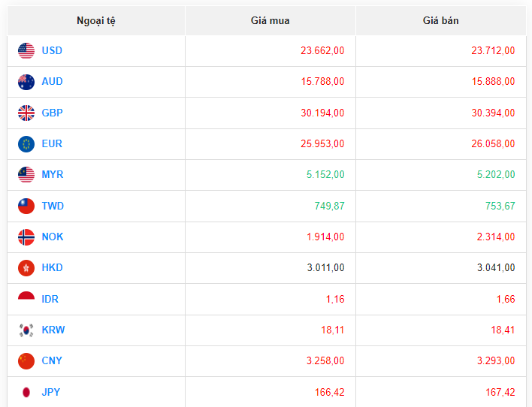Select USD buy price 23.662,00
532x407 pixels.
click(x=322, y=50)
